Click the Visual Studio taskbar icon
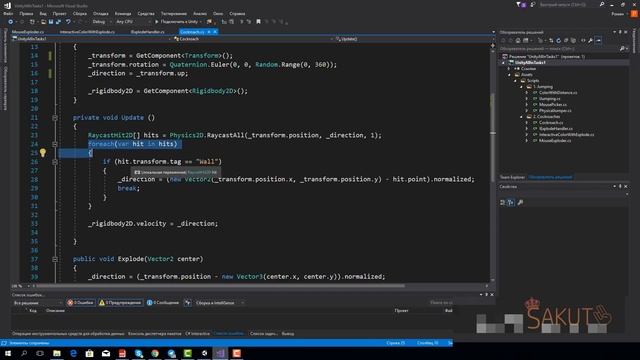 (220, 353)
